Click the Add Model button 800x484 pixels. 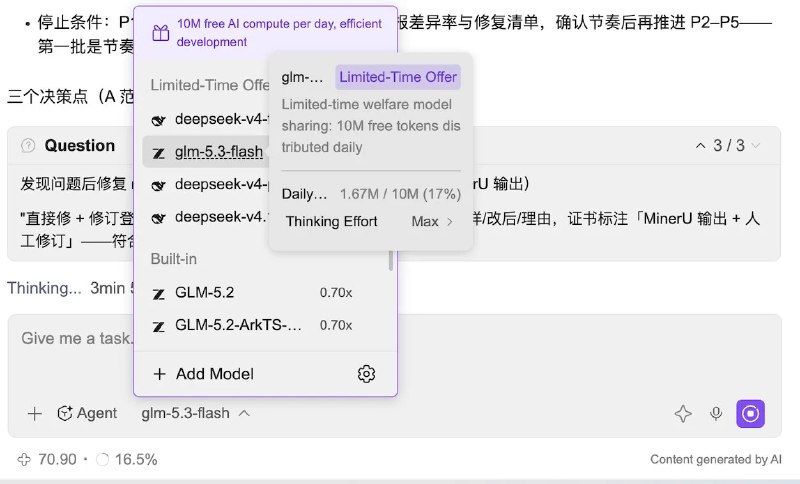(203, 374)
